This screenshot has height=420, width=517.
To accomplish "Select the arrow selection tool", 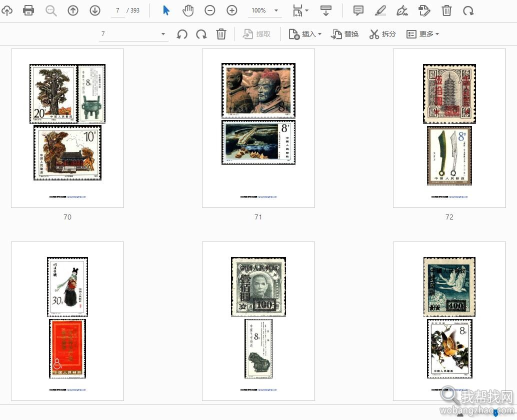I will point(166,10).
